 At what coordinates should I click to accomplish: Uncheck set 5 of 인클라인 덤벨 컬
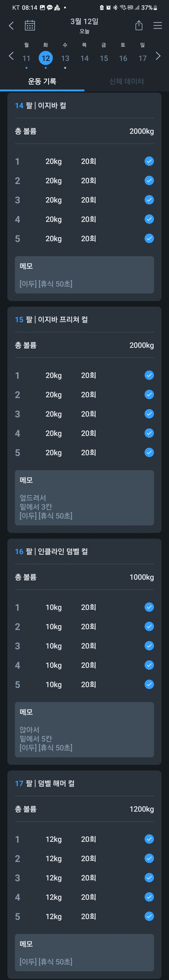149,684
